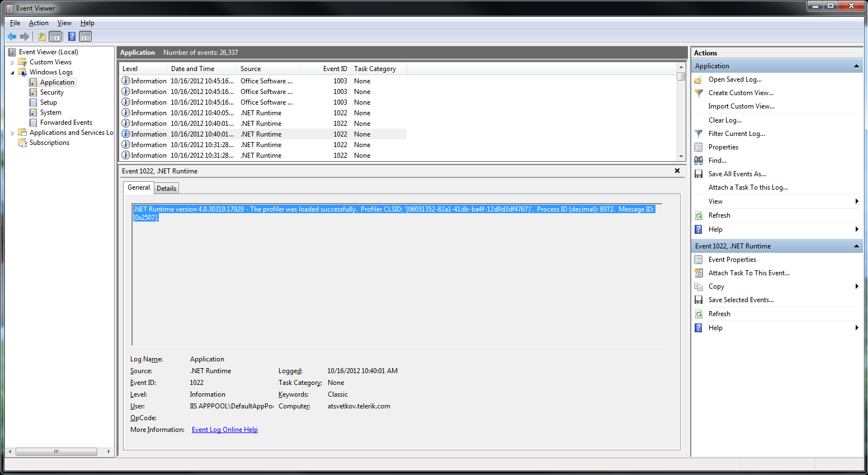Click the Save All Events As disk icon
Viewport: 868px width, 475px height.
pyautogui.click(x=699, y=174)
